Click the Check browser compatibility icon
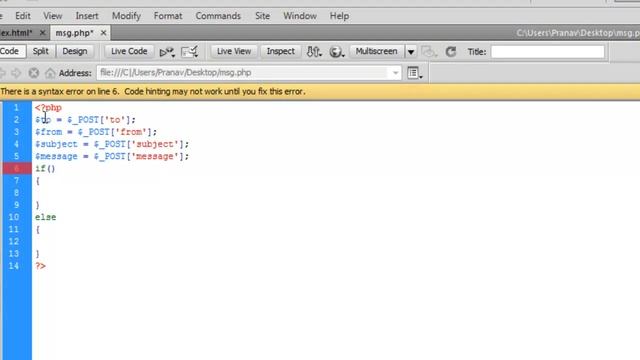Viewport: 640px width, 360px height. click(167, 52)
